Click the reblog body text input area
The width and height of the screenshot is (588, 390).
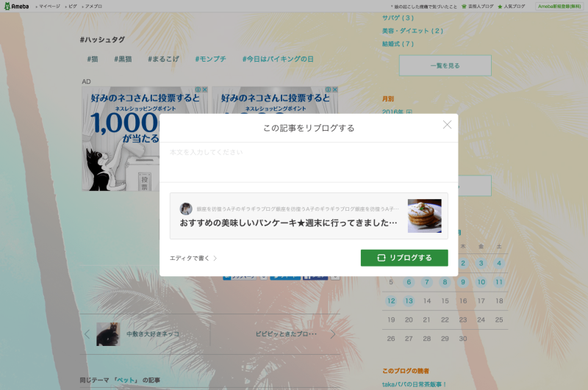(x=309, y=162)
